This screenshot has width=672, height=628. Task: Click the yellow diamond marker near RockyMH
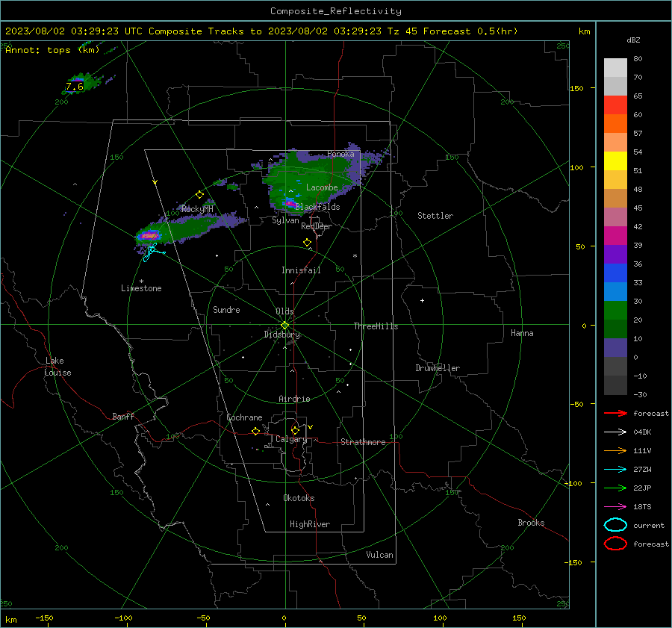click(x=199, y=195)
